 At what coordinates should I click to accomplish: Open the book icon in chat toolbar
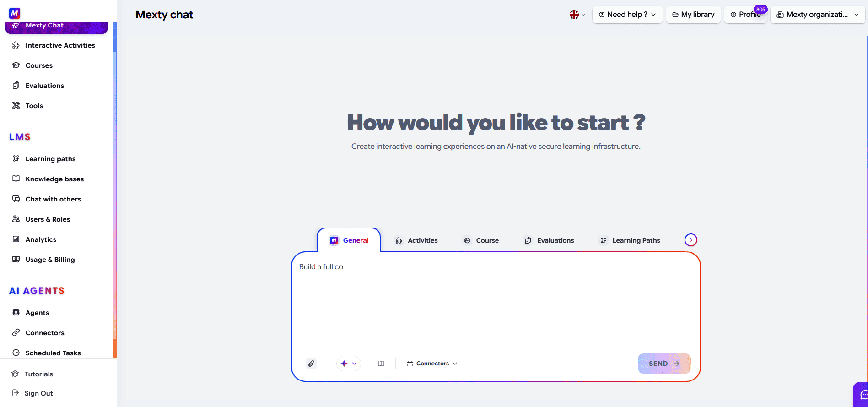(381, 364)
